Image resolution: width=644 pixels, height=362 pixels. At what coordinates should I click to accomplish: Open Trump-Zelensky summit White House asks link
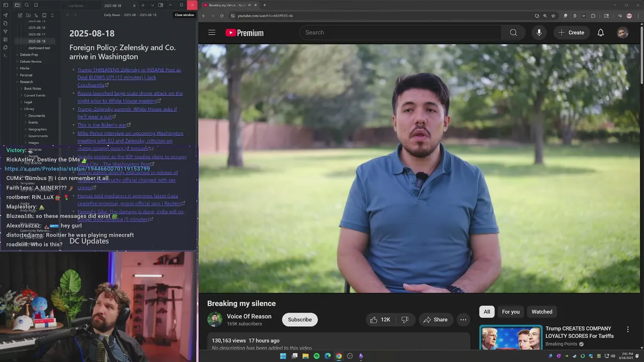(127, 113)
